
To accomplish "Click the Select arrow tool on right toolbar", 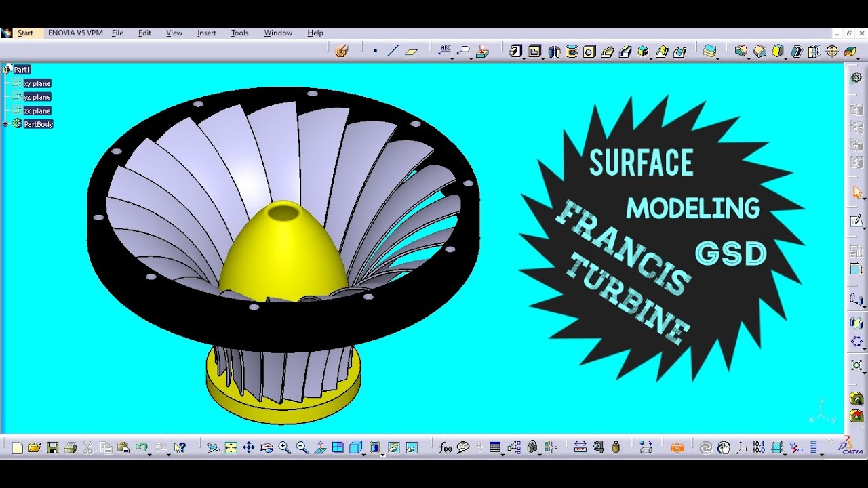I will [857, 192].
